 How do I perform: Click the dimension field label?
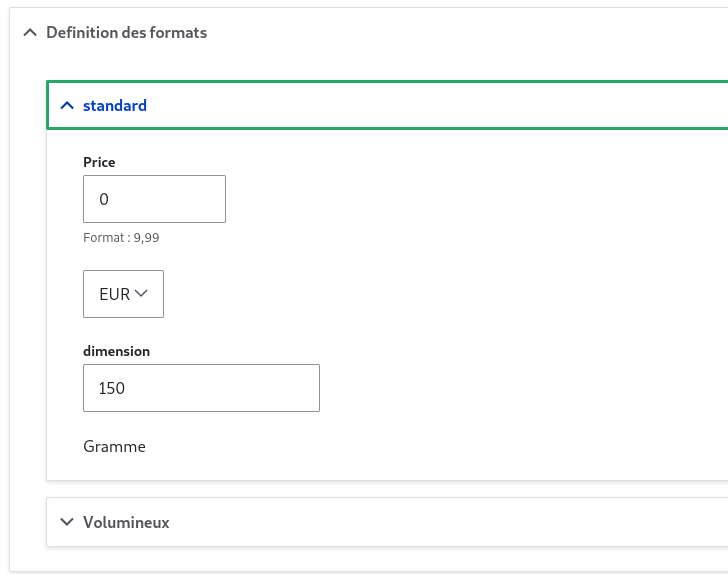coord(117,351)
